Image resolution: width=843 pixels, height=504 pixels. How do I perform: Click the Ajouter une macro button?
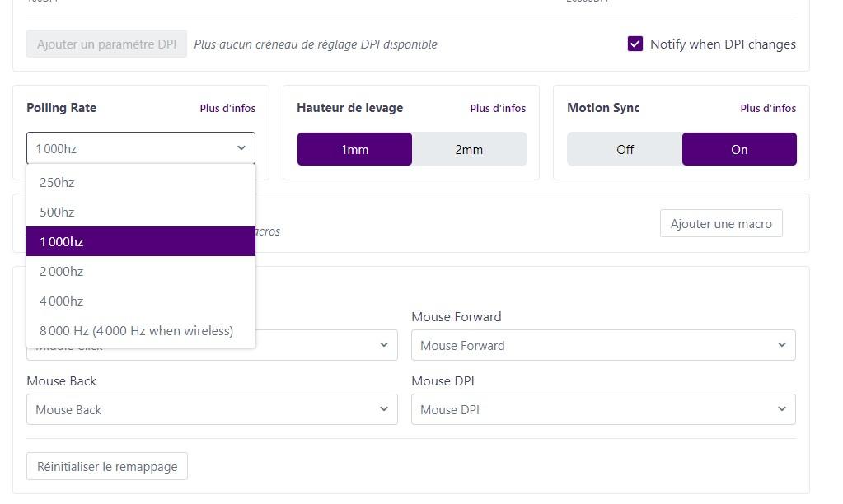pos(721,224)
